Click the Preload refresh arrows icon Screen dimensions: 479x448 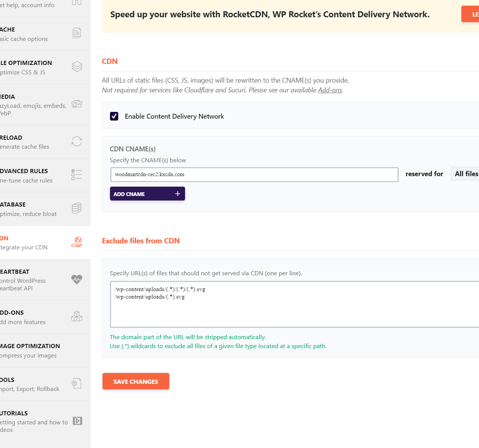pos(77,141)
